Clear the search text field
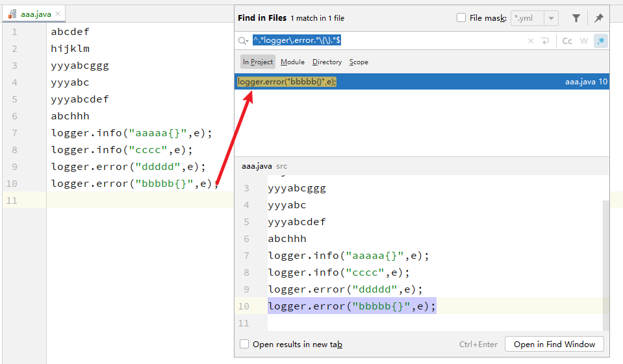This screenshot has width=623, height=364. click(530, 41)
